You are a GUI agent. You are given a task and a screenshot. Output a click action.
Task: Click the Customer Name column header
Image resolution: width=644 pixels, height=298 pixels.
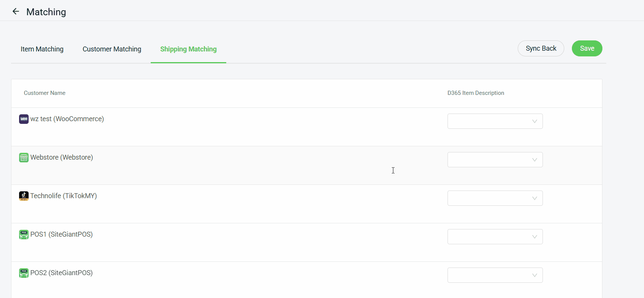point(45,93)
